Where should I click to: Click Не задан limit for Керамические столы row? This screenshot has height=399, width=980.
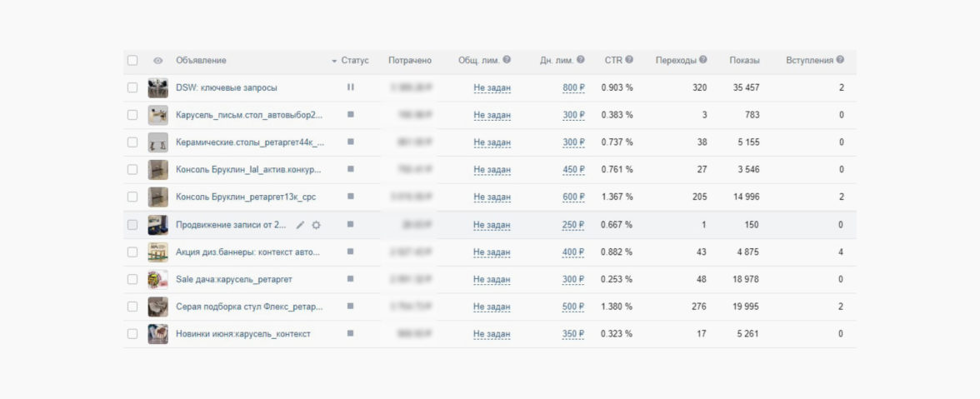[492, 142]
